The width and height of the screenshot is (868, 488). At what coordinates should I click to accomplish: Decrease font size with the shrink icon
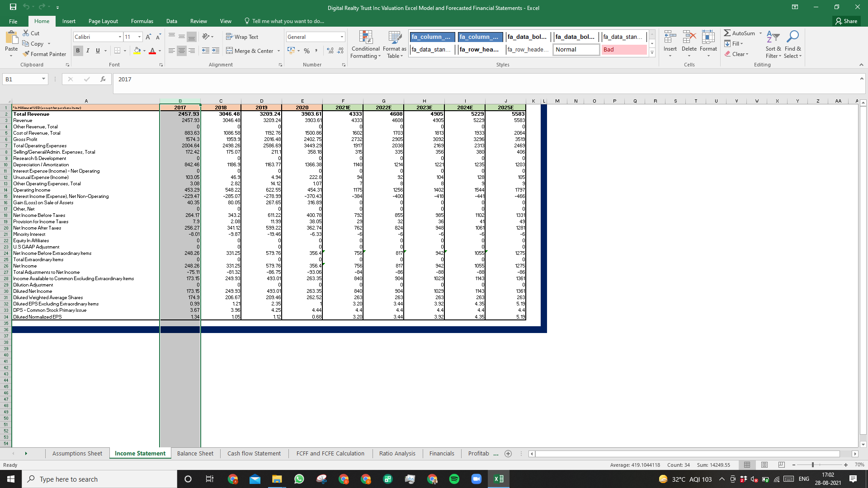pos(158,37)
